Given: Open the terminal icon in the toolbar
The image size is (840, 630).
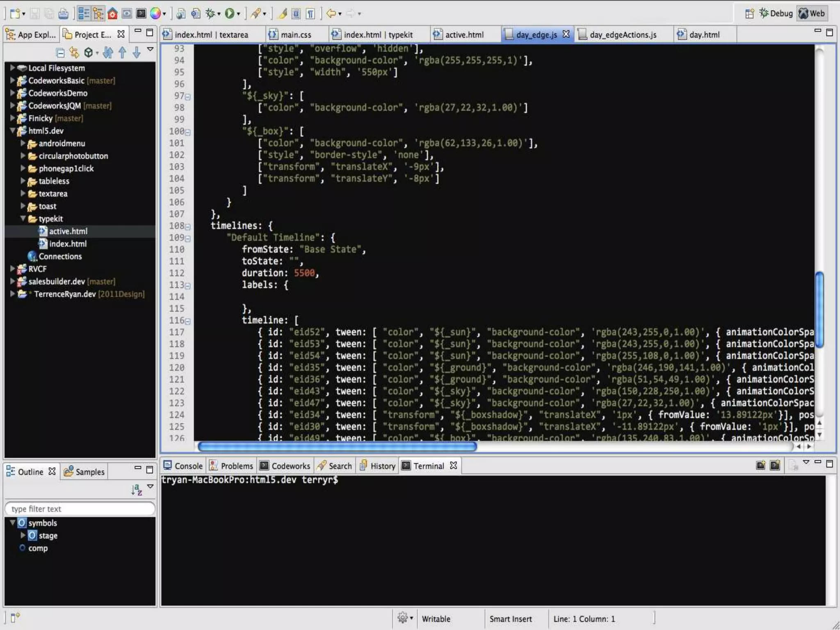Looking at the screenshot, I should tap(141, 14).
